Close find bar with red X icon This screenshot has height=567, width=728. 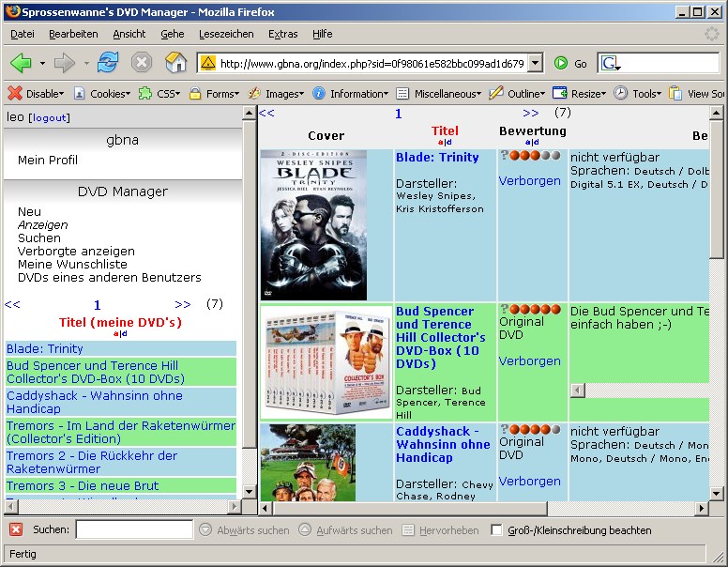(16, 529)
